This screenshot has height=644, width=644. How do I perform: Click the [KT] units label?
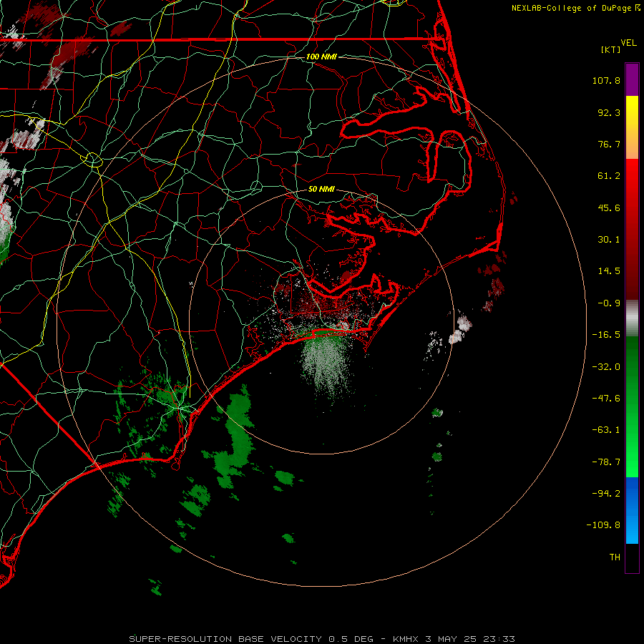pos(610,49)
